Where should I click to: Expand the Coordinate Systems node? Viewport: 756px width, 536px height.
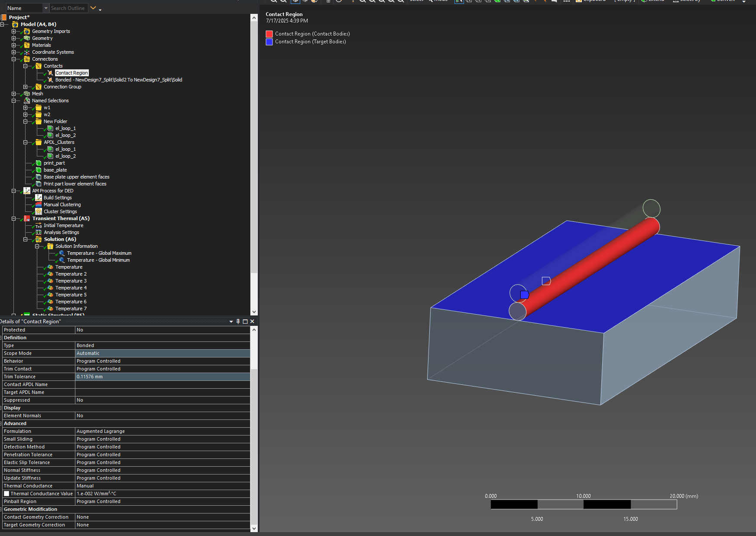coord(13,52)
